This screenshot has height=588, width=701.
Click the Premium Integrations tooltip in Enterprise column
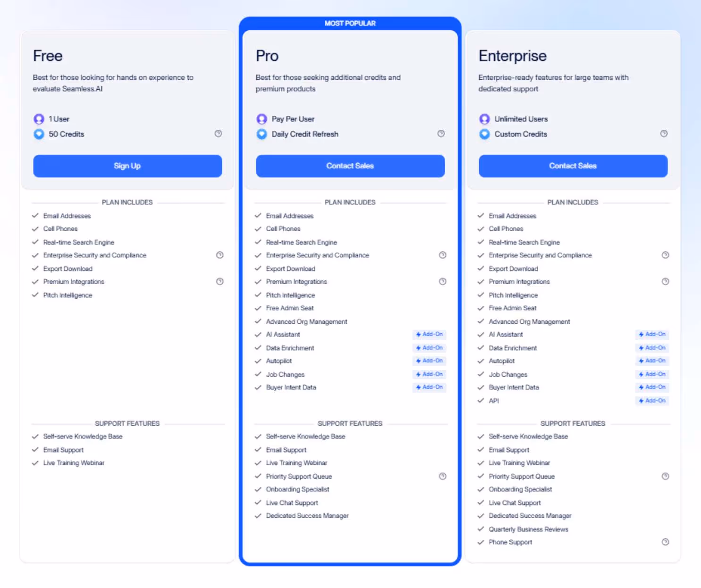[x=666, y=281]
